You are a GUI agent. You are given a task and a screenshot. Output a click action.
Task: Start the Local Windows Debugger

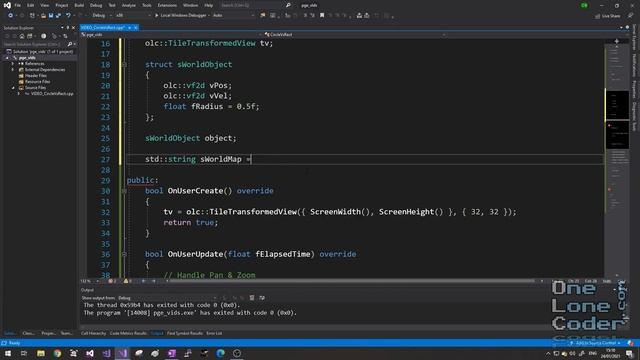pyautogui.click(x=180, y=16)
